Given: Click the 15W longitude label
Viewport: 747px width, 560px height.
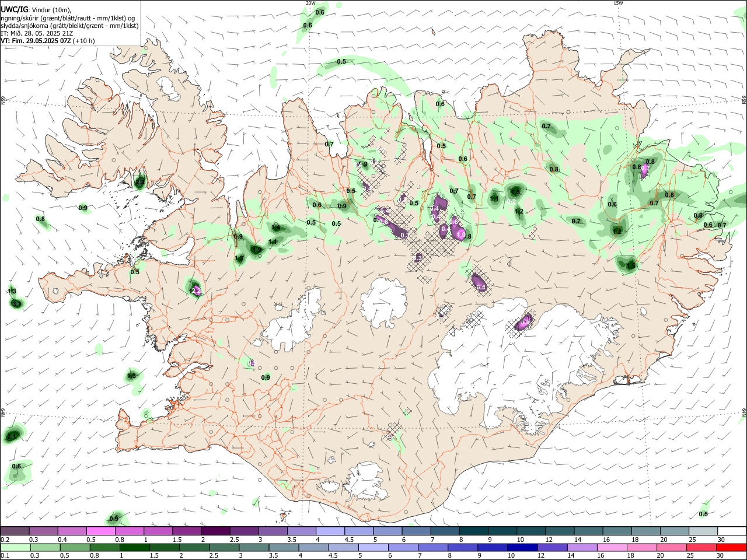Looking at the screenshot, I should [x=618, y=3].
